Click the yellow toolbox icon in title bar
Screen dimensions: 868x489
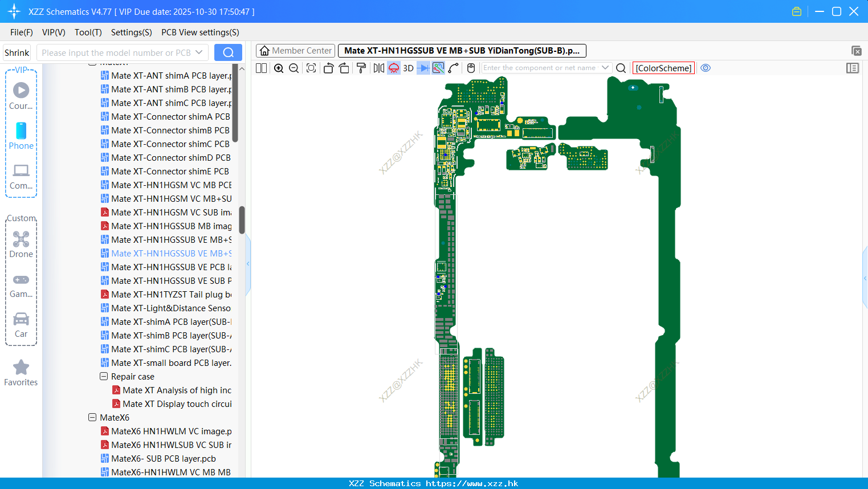point(797,11)
